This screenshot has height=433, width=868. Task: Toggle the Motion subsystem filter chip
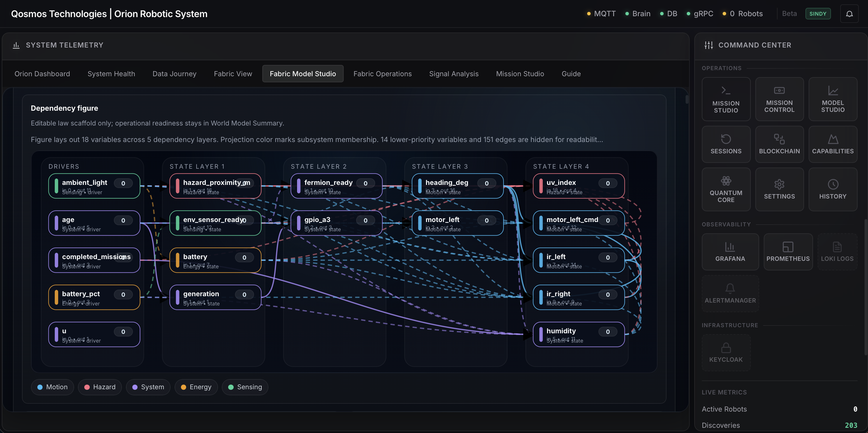[x=52, y=387]
